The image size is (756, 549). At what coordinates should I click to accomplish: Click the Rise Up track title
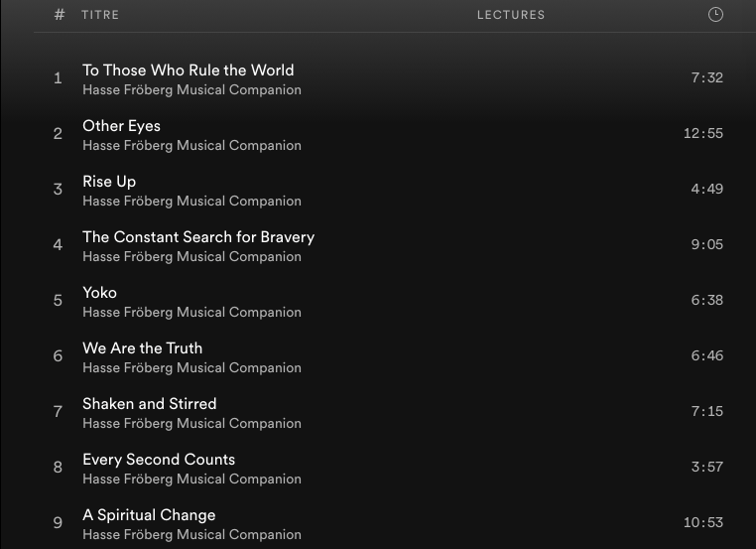[109, 182]
